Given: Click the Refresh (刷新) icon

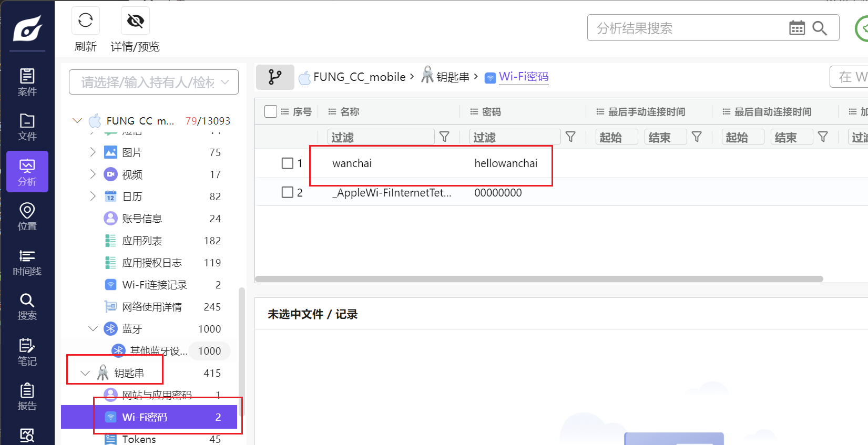Looking at the screenshot, I should pyautogui.click(x=85, y=21).
